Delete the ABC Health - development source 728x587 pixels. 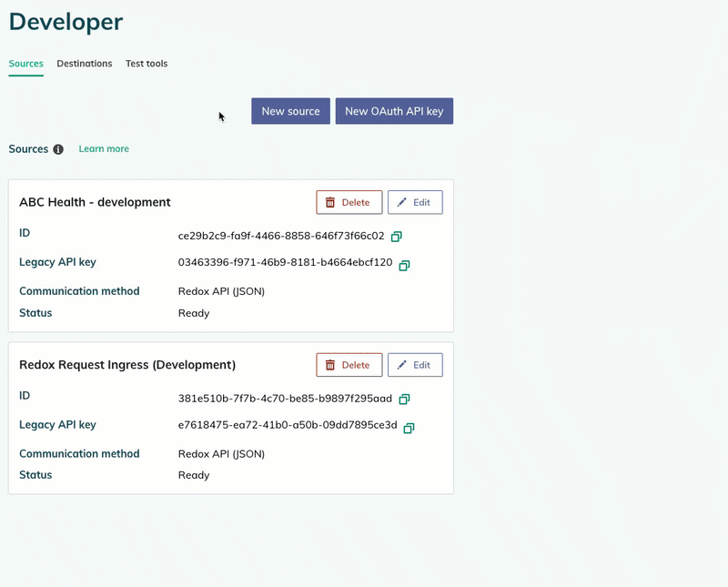click(349, 202)
